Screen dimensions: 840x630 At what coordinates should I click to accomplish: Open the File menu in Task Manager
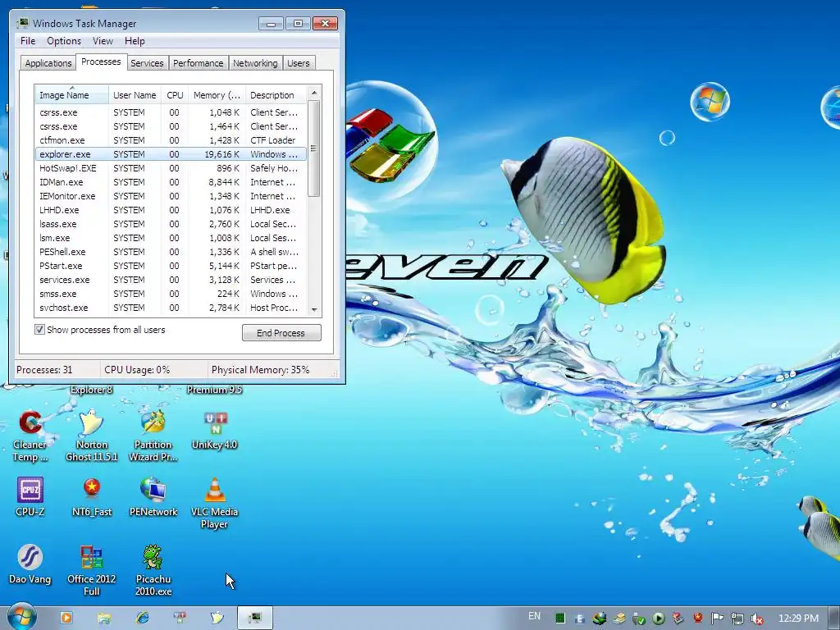[28, 41]
